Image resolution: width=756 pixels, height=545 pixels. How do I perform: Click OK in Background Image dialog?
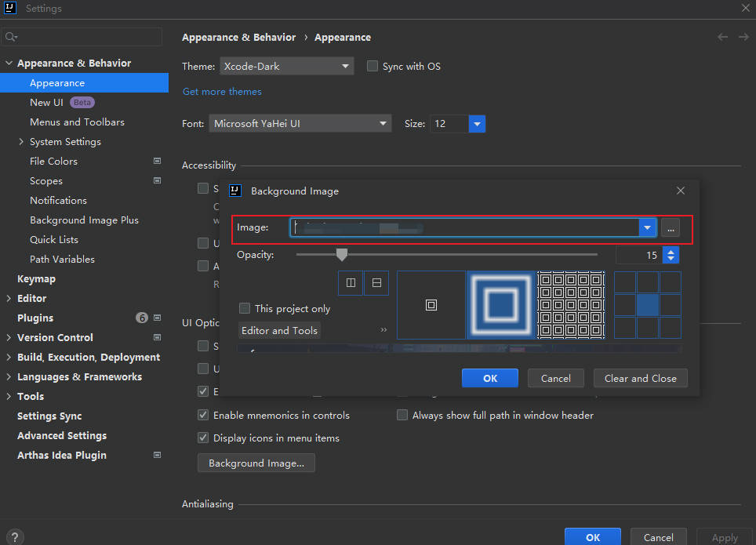tap(490, 378)
